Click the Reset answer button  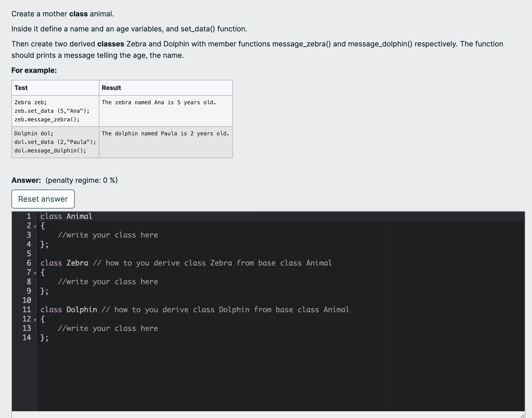[x=43, y=199]
